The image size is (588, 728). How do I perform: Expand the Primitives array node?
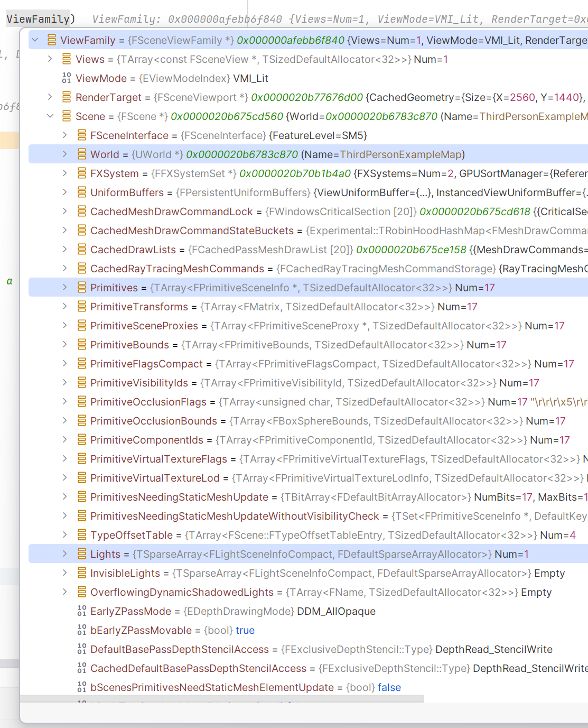pos(65,288)
